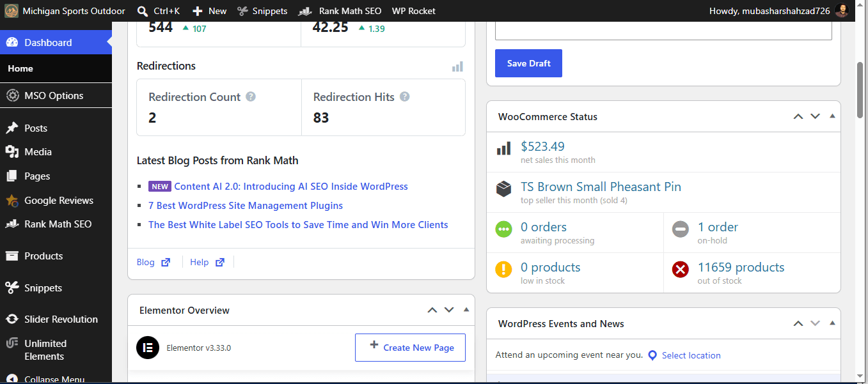Open TS Brown Small Pheasant Pin link
The image size is (868, 384).
click(x=601, y=187)
